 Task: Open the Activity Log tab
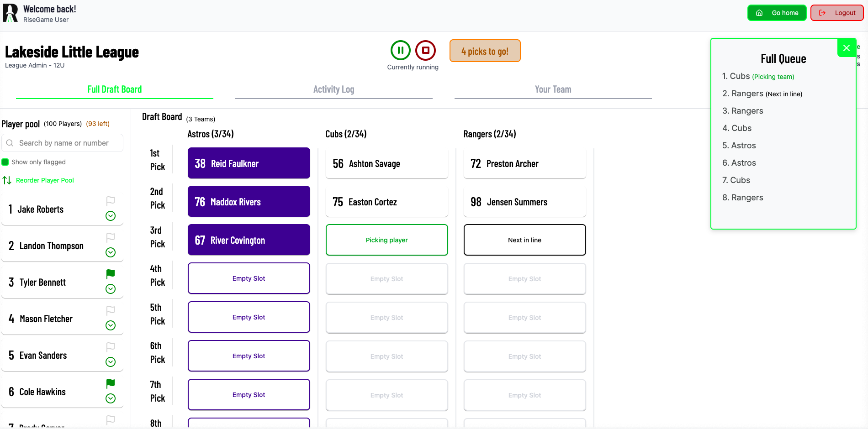pyautogui.click(x=333, y=89)
